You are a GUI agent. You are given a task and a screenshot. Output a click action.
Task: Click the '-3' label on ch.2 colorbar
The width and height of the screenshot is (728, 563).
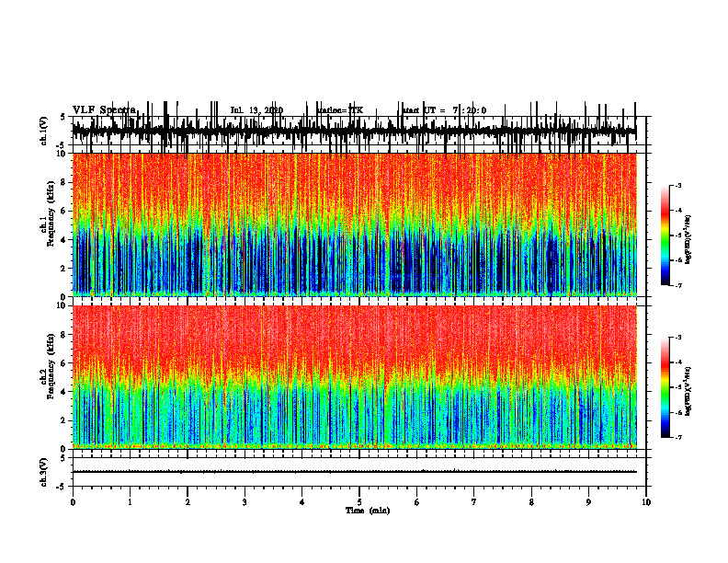[x=678, y=338]
